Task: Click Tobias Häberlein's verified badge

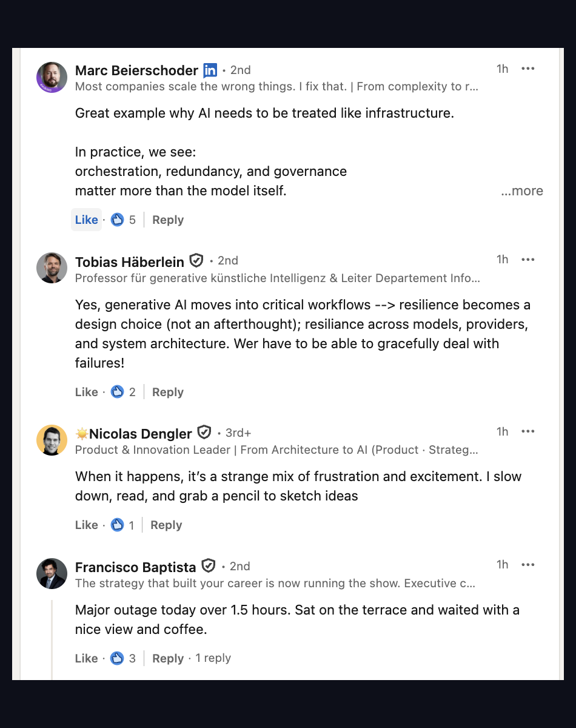Action: point(196,261)
